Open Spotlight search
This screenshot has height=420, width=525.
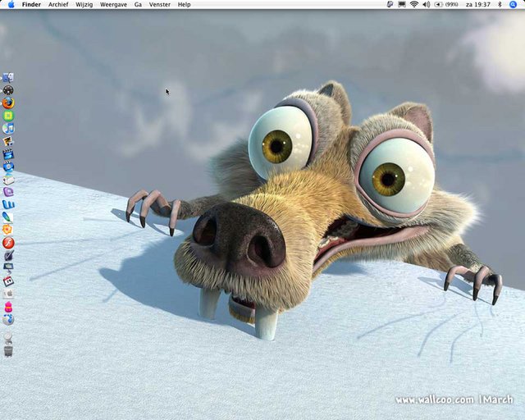pos(513,4)
